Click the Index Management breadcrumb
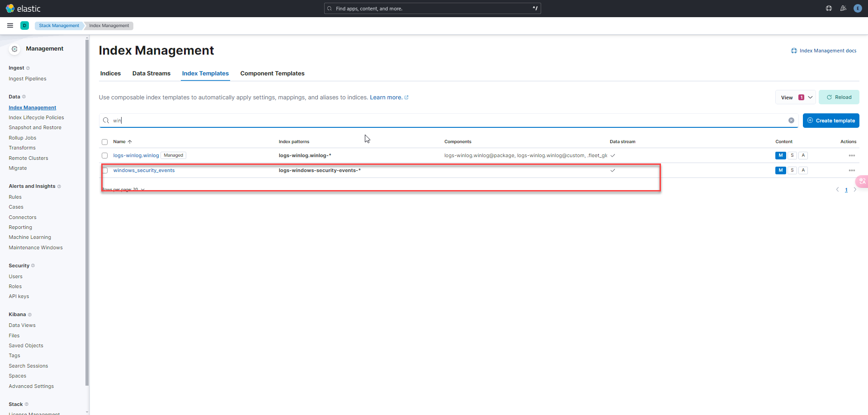This screenshot has height=415, width=868. point(109,26)
